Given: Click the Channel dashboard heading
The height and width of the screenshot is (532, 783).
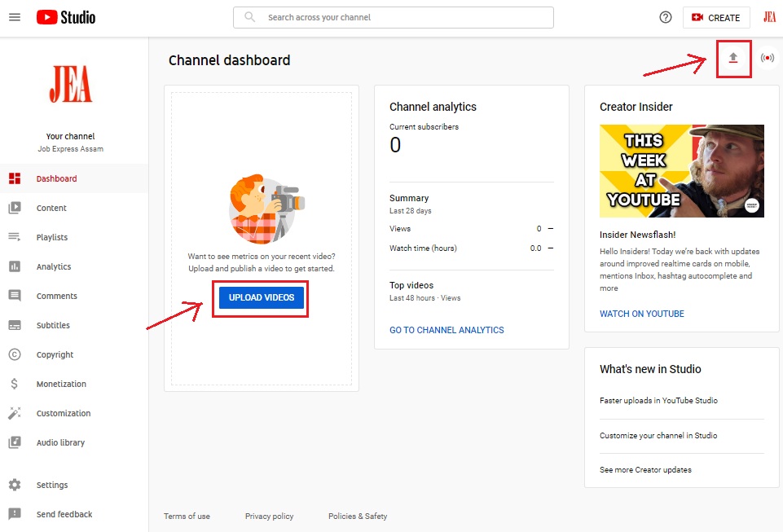Looking at the screenshot, I should tap(229, 60).
